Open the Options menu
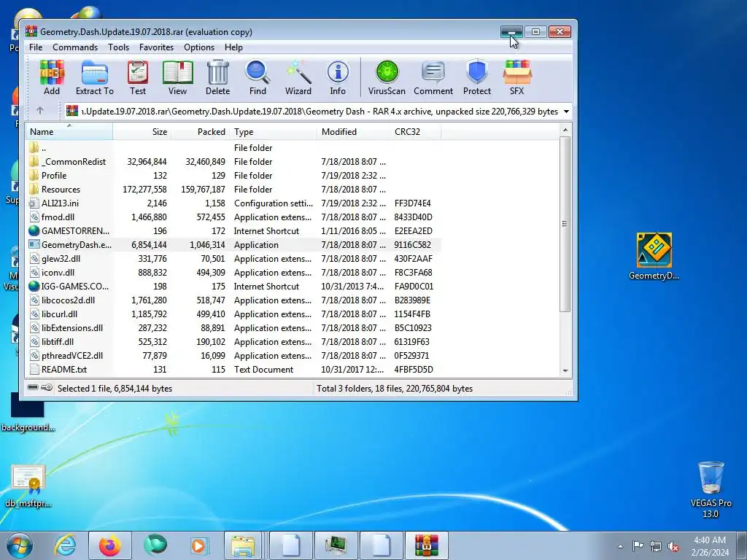This screenshot has width=747, height=560. point(199,47)
